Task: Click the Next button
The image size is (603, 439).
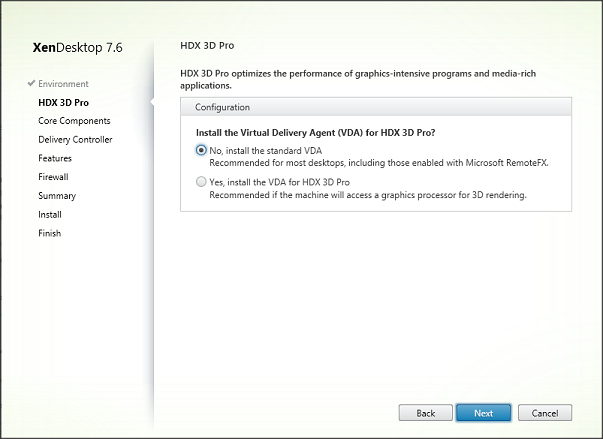Action: (x=483, y=413)
